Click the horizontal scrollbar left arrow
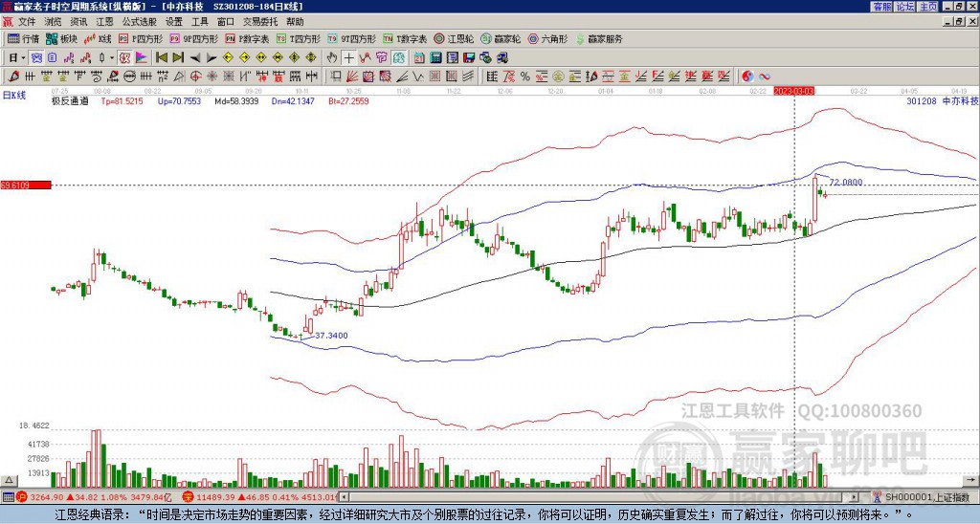 [x=344, y=497]
